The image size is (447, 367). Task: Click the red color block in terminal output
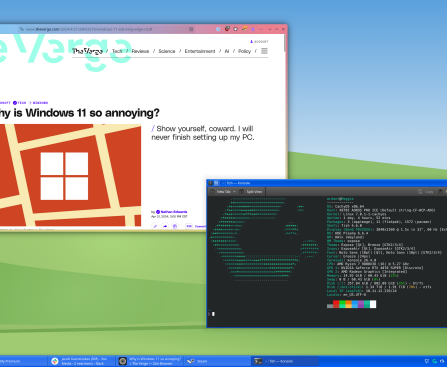336,304
